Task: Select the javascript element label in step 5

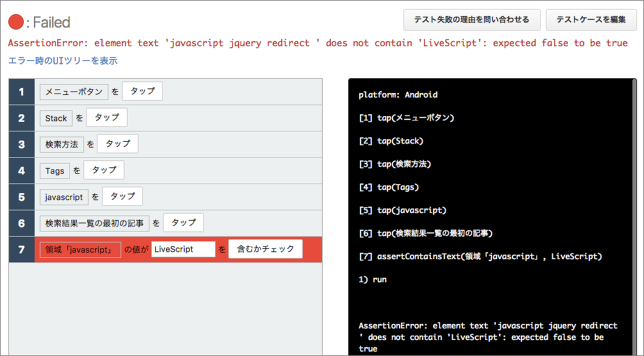Action: click(64, 197)
